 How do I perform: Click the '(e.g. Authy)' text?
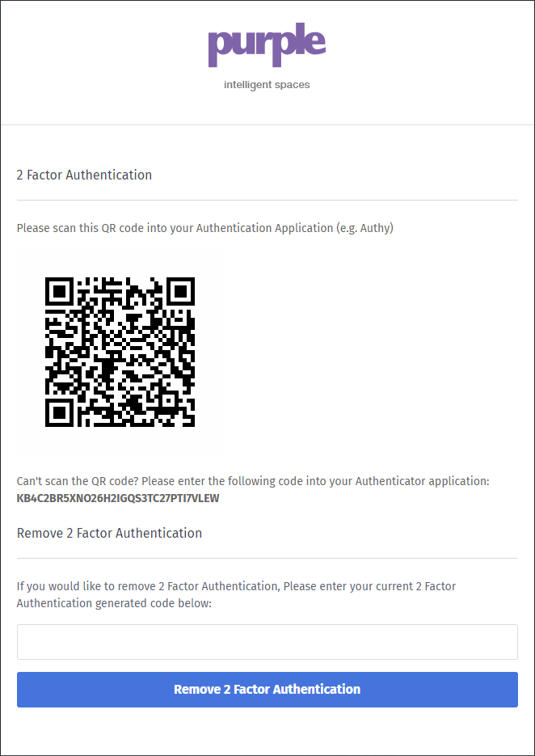(364, 228)
